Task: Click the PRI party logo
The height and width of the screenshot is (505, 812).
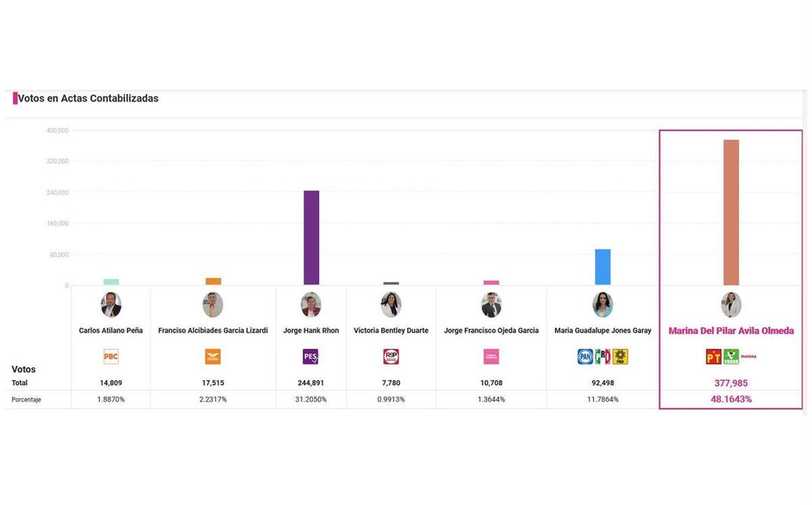Action: point(603,356)
